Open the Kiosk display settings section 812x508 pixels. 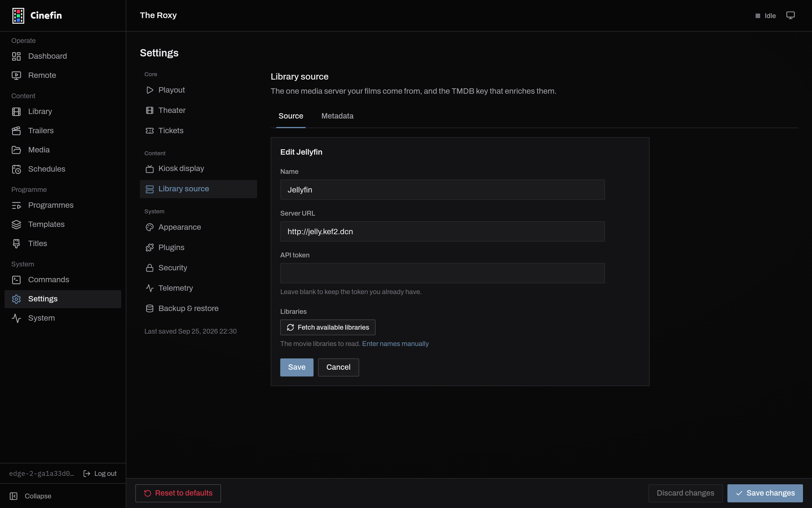pyautogui.click(x=198, y=169)
